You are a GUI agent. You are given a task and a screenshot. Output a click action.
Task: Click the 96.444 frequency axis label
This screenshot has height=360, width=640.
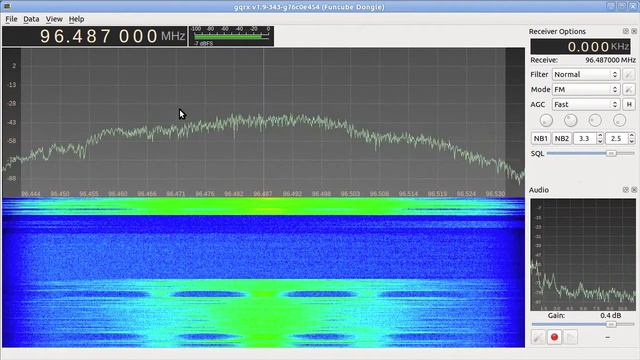[31, 193]
